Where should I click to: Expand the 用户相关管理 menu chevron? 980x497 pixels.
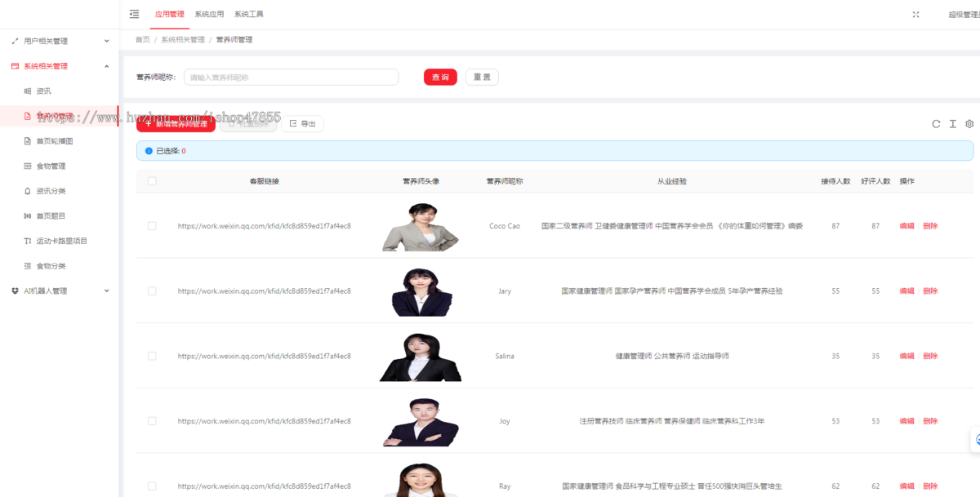(x=106, y=41)
